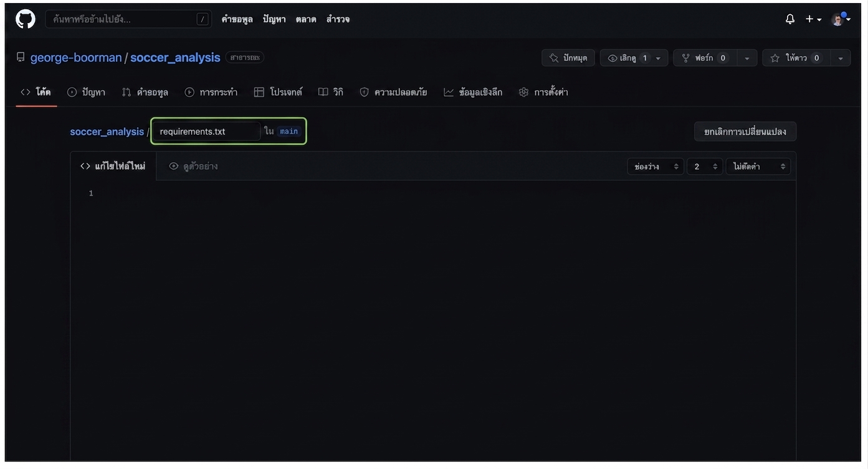This screenshot has height=469, width=868.
Task: Select the การกระทำ actions tab
Action: [211, 92]
